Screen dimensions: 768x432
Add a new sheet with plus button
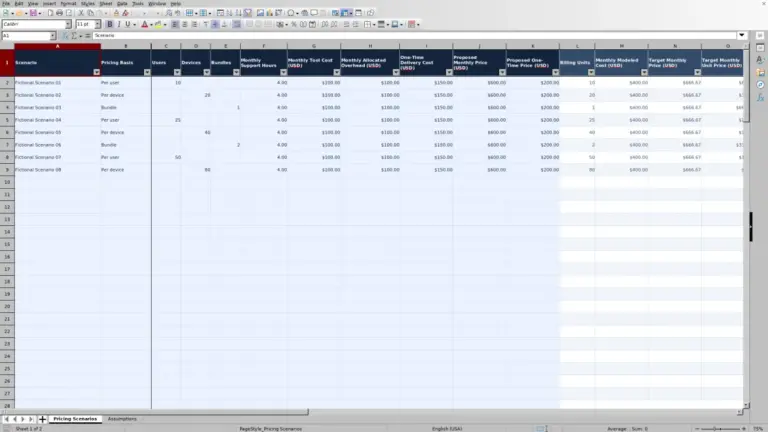click(42, 419)
